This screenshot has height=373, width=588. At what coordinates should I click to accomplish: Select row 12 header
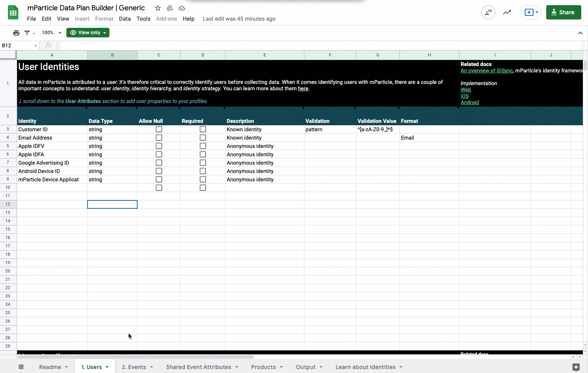[x=8, y=204]
